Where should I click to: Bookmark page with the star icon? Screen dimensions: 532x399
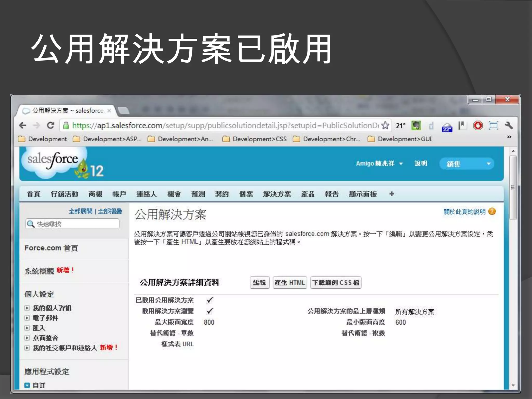tap(385, 125)
